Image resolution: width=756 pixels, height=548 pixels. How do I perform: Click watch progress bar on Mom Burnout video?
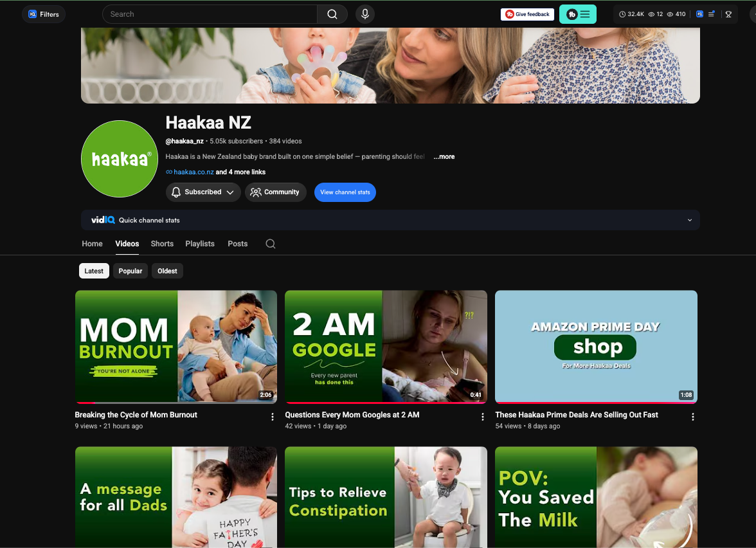(176, 403)
